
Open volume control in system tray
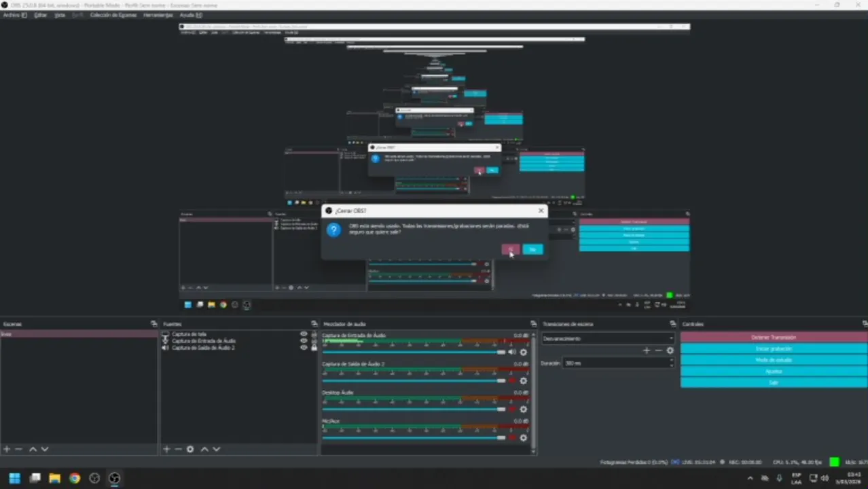pos(825,478)
